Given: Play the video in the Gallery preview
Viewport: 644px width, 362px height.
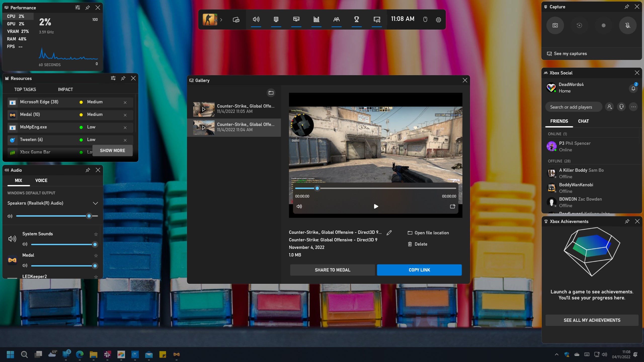Looking at the screenshot, I should click(376, 206).
